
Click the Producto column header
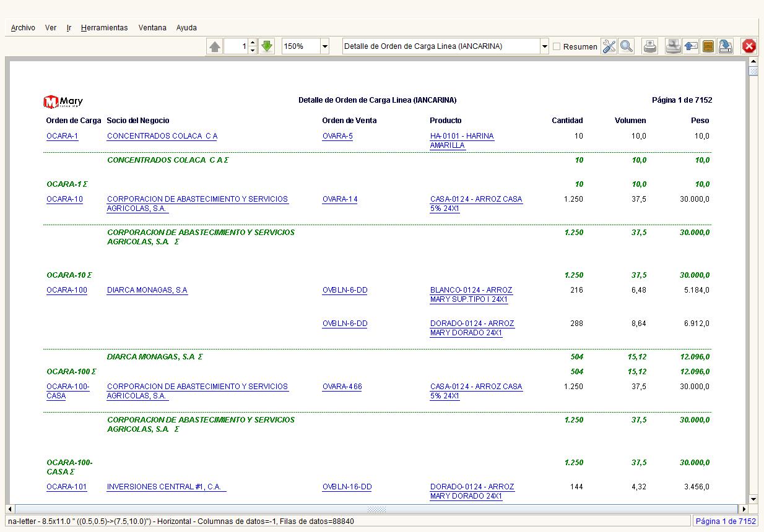(446, 121)
